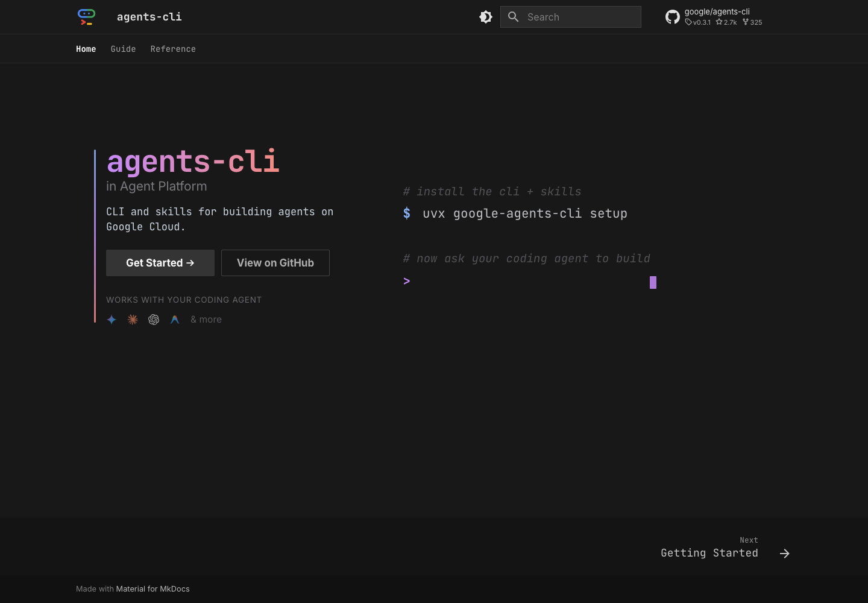Image resolution: width=868 pixels, height=603 pixels.
Task: Click the OpenAI logo icon
Action: point(154,320)
